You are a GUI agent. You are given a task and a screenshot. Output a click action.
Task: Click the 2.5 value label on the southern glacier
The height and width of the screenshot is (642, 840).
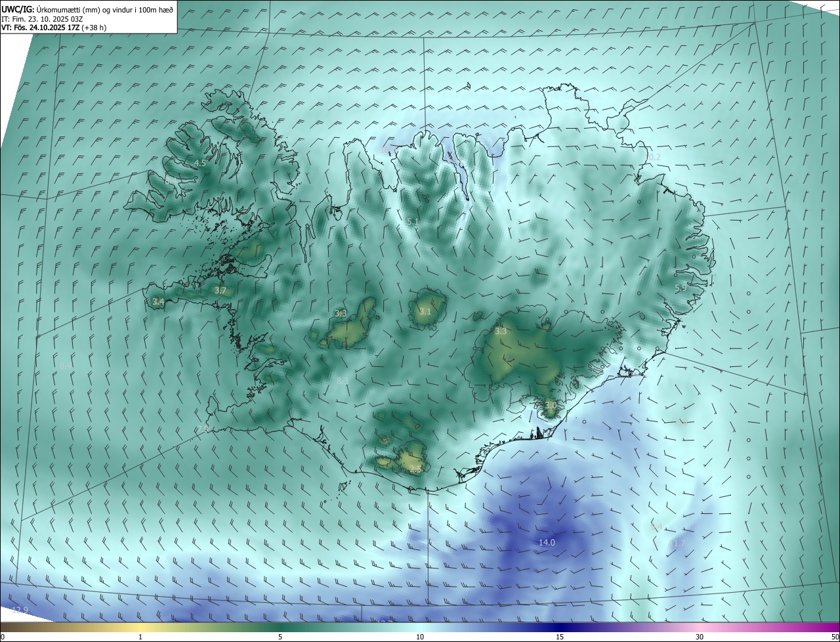[415, 469]
